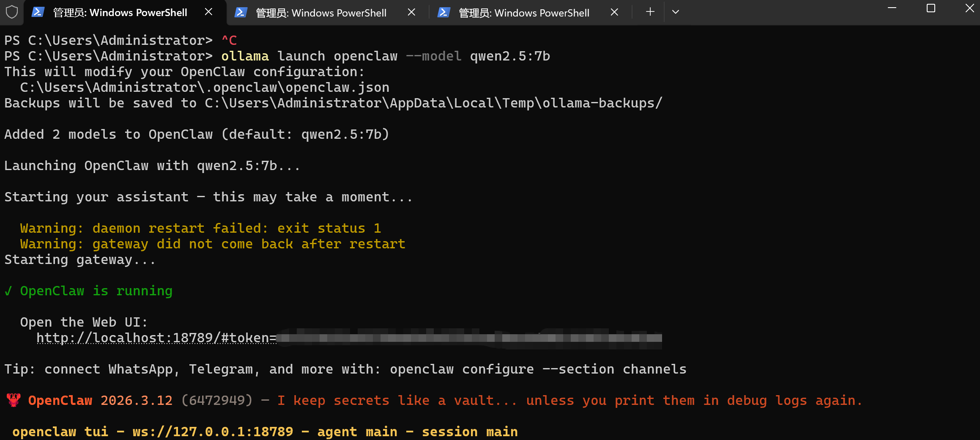Switch to the second PowerShell tab
This screenshot has height=440, width=980.
[327, 13]
